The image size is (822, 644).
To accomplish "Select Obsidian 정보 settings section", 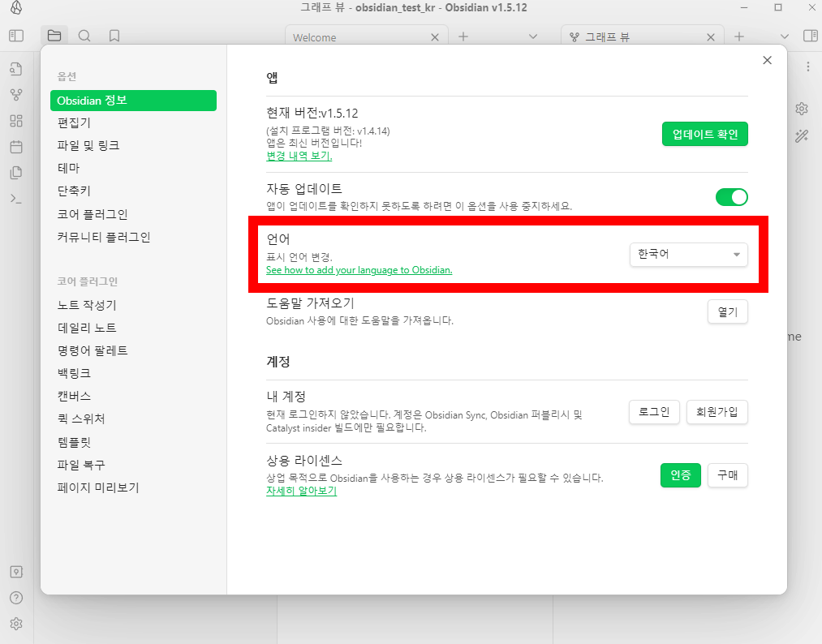I will point(133,101).
